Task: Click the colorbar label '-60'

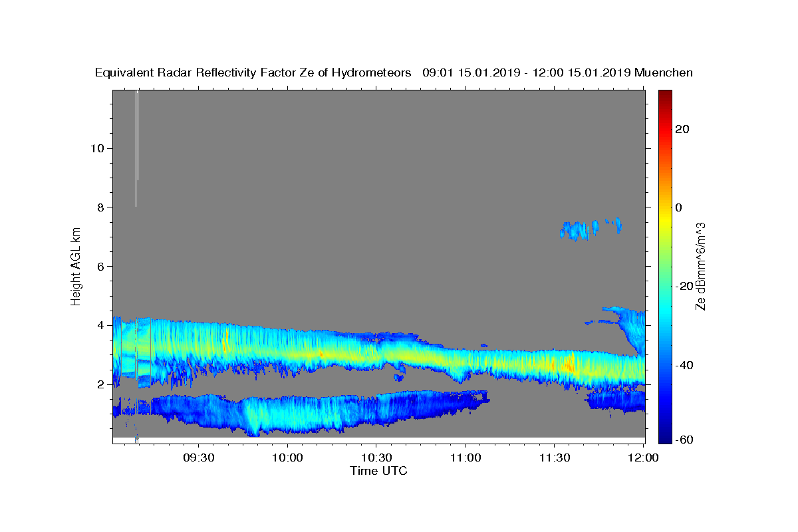Action: pos(683,439)
